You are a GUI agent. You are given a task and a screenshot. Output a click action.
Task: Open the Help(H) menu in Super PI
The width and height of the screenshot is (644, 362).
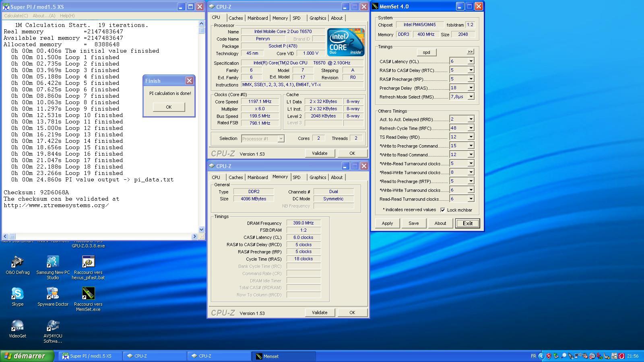click(x=67, y=16)
